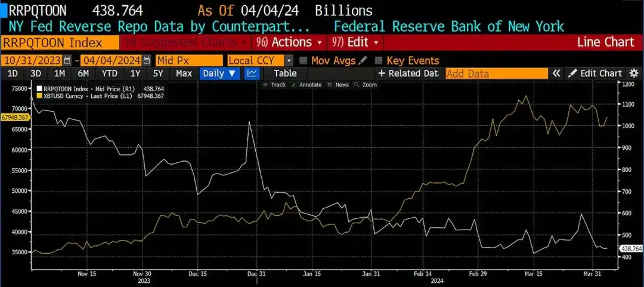Open the Actions dropdown menu
The width and height of the screenshot is (644, 287).
pyautogui.click(x=289, y=42)
